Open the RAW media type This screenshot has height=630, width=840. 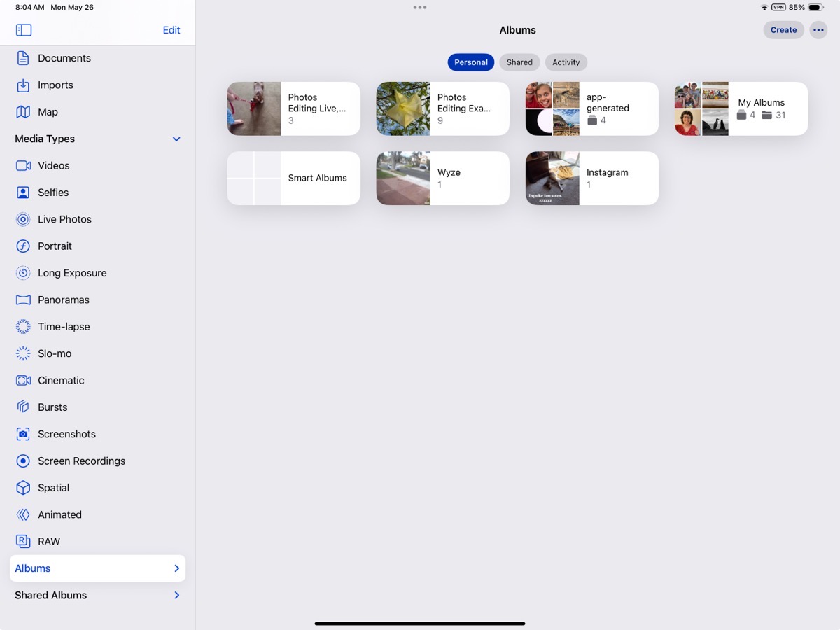click(x=48, y=541)
